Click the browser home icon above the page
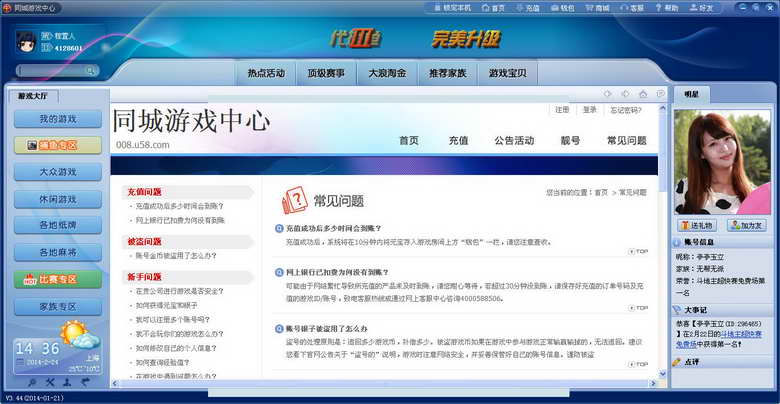Viewport: 780px width, 404px height. [x=643, y=93]
